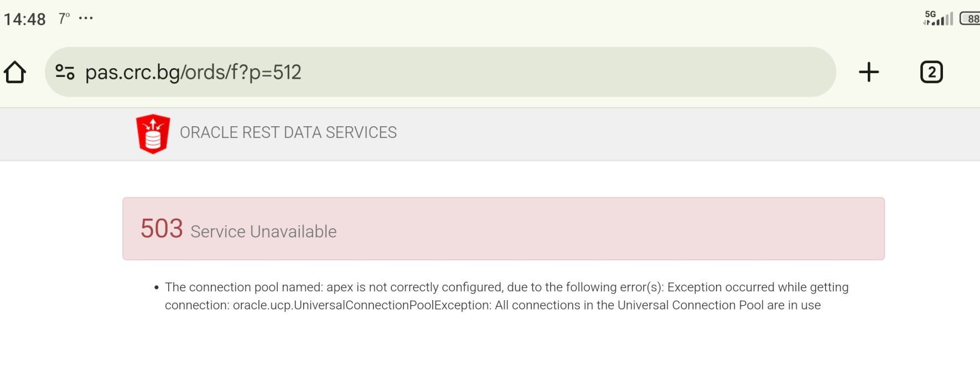Tap the Home icon in browser toolbar
The image size is (980, 371).
[15, 72]
